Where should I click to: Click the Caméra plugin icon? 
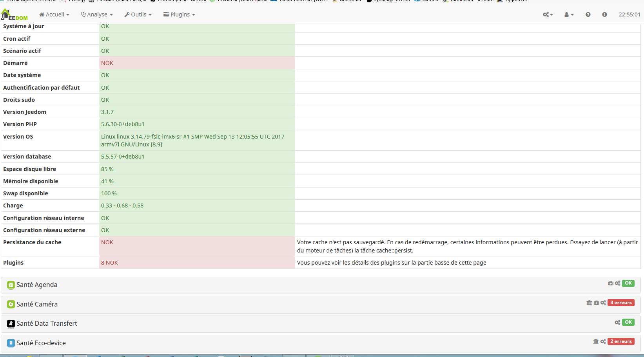pos(11,304)
